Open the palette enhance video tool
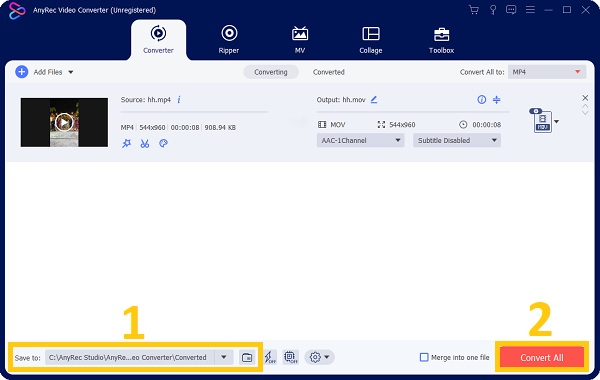This screenshot has height=380, width=600. [x=163, y=144]
